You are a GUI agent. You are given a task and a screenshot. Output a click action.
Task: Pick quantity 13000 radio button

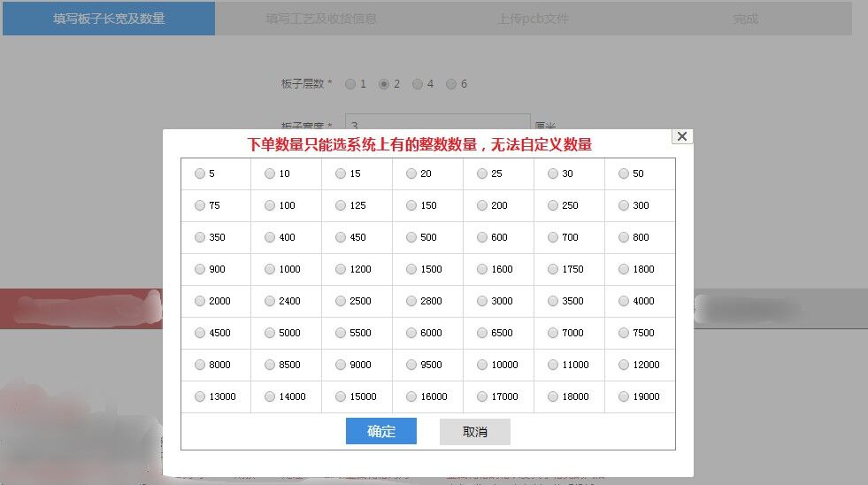click(x=200, y=397)
